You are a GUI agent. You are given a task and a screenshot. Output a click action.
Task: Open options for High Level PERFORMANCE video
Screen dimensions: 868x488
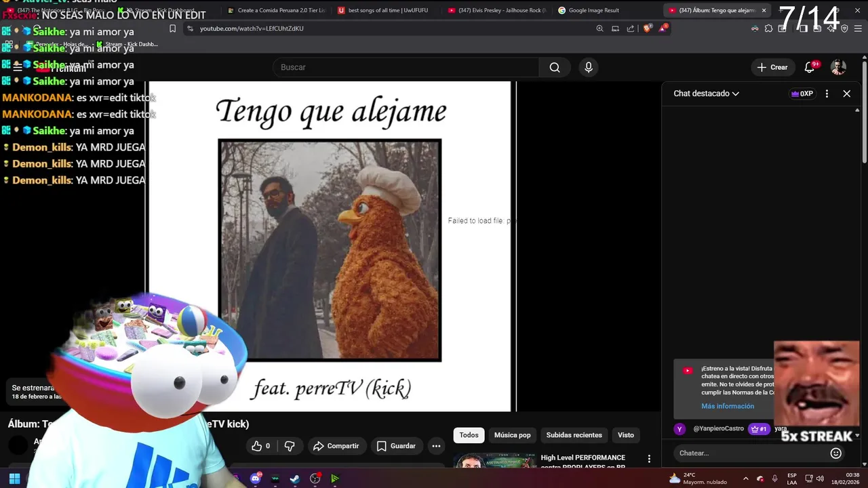pyautogui.click(x=649, y=459)
